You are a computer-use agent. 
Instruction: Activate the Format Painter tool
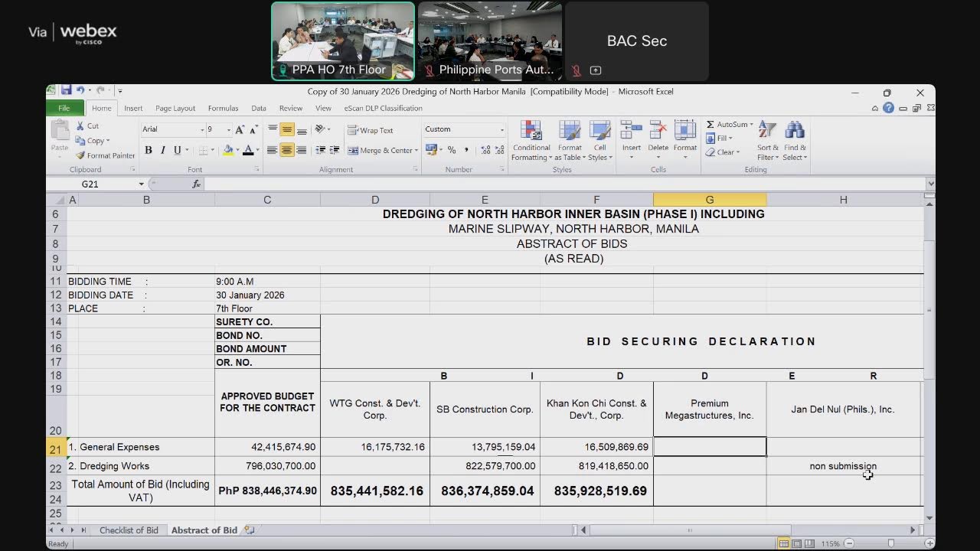tap(105, 155)
